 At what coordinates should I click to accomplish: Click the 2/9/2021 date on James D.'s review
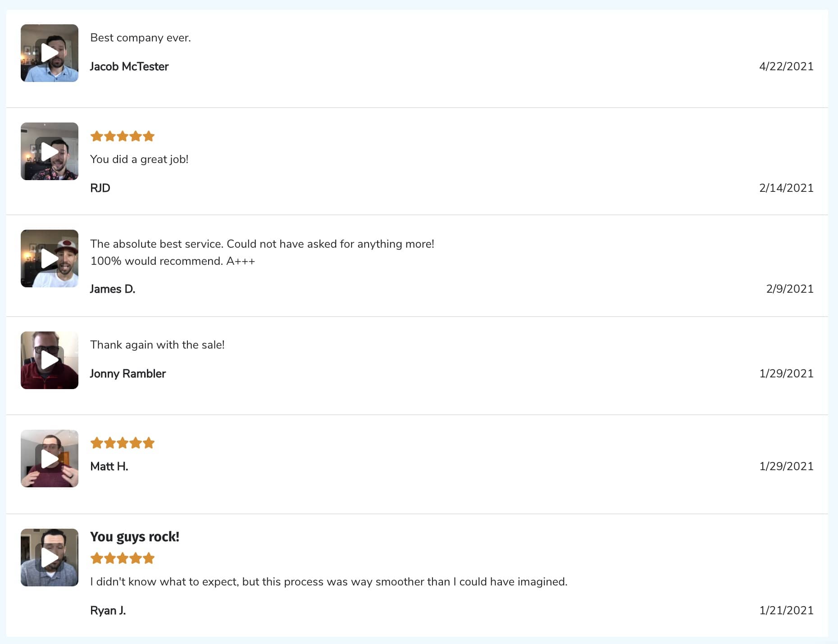pos(790,289)
